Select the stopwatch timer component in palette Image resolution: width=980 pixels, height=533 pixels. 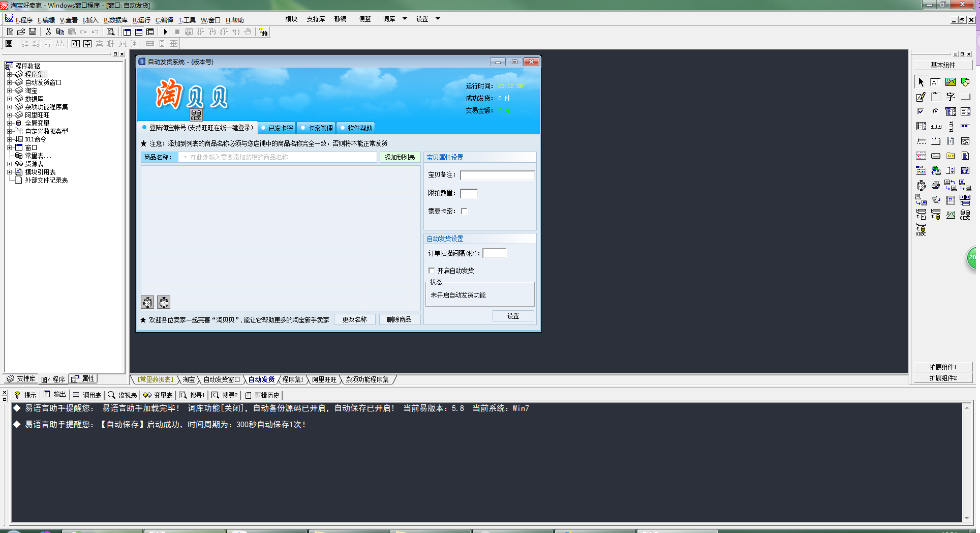(x=921, y=185)
